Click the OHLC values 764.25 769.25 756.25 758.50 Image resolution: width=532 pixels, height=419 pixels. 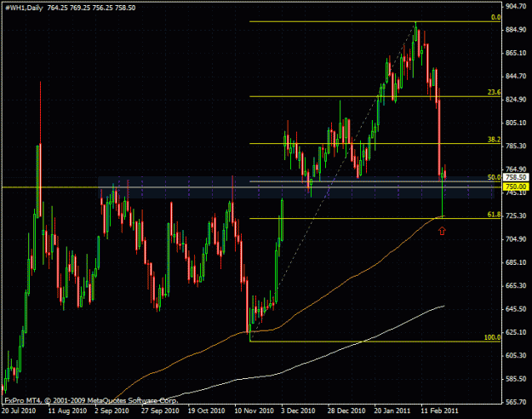point(91,8)
